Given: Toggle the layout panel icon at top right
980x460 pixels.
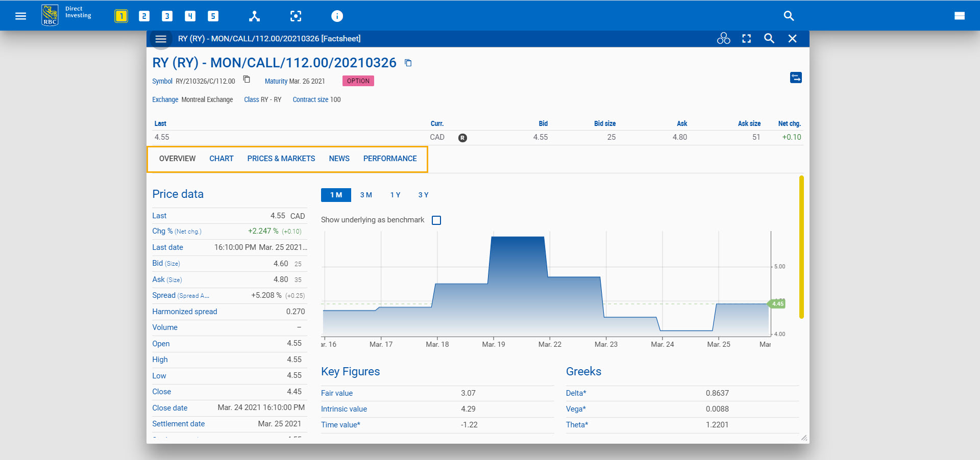Looking at the screenshot, I should [x=959, y=16].
